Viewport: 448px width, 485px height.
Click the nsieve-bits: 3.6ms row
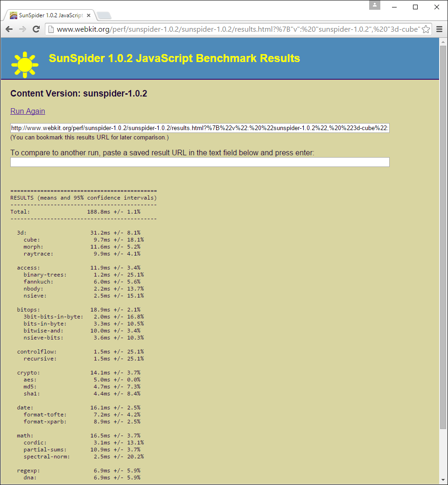[x=84, y=338]
